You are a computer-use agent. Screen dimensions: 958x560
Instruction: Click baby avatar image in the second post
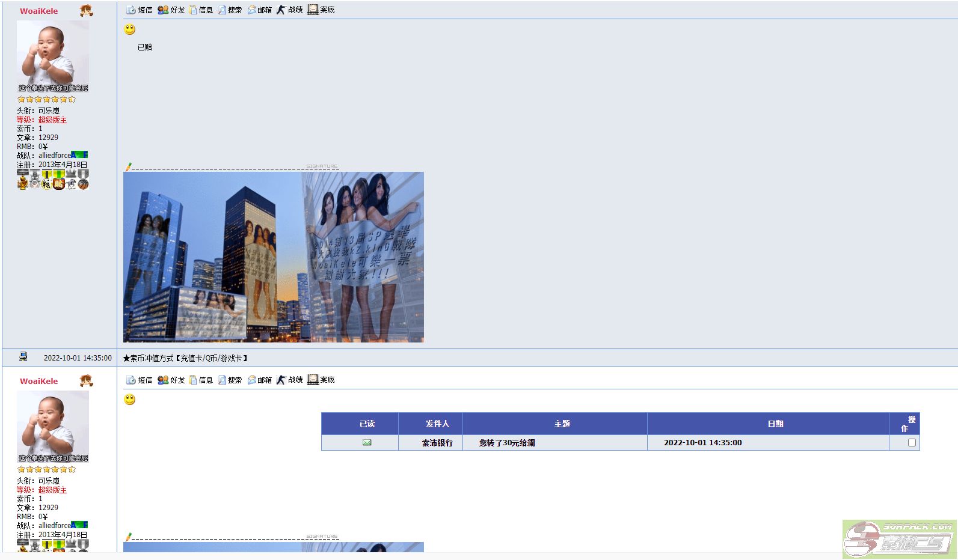pos(53,423)
